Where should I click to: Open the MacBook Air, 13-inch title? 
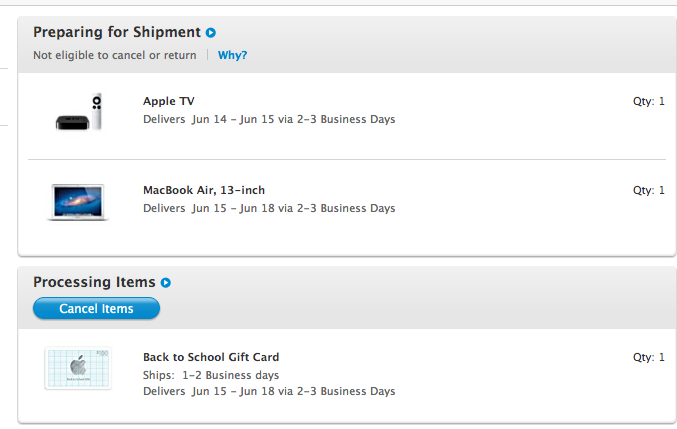tap(204, 190)
